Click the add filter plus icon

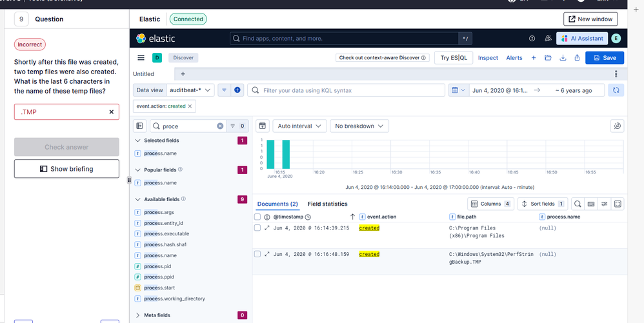pyautogui.click(x=237, y=90)
